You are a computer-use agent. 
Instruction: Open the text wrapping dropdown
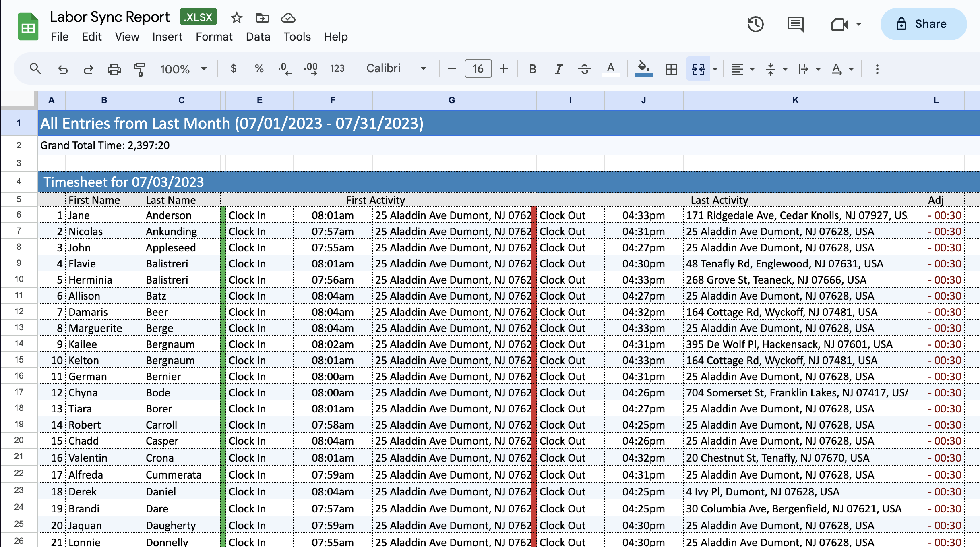click(x=809, y=69)
